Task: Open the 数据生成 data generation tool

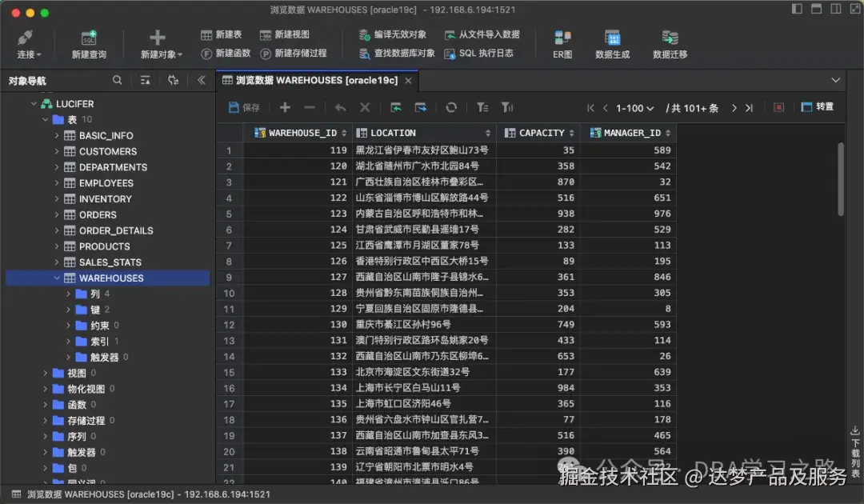Action: pos(613,44)
